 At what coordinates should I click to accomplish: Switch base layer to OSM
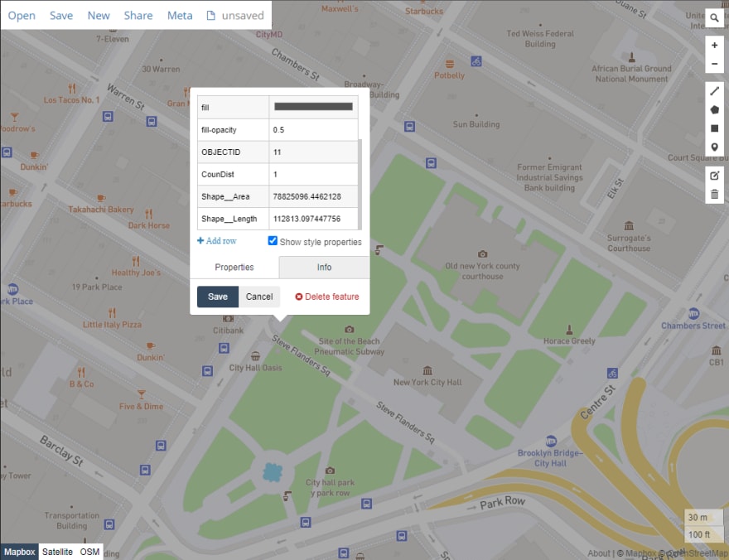coord(89,552)
